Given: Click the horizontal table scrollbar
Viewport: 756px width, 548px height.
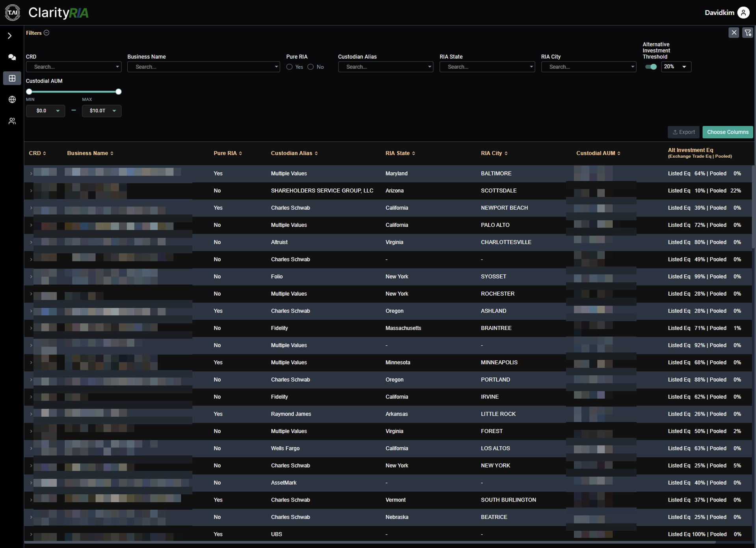Looking at the screenshot, I should [370, 542].
